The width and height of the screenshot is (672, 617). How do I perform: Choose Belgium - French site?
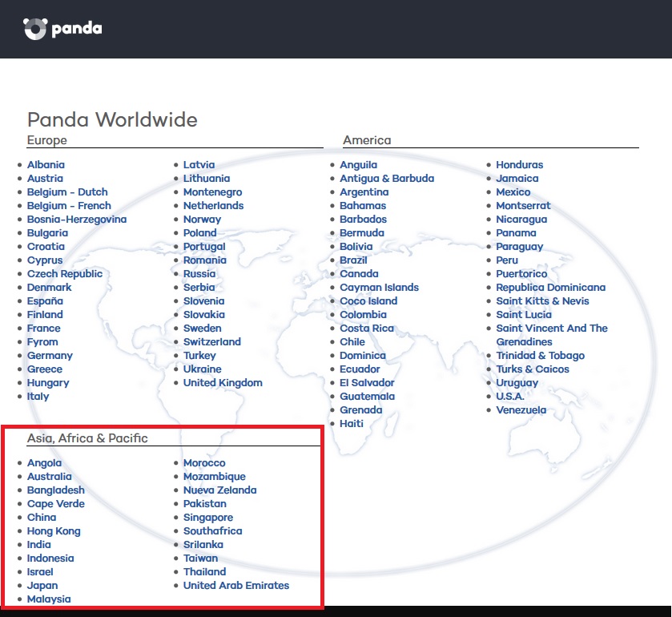click(x=69, y=206)
